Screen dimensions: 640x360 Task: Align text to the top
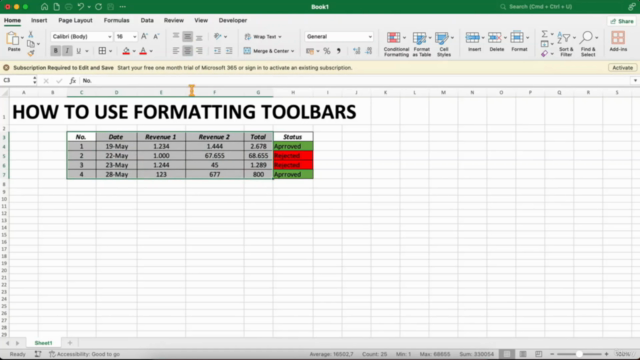(x=176, y=36)
